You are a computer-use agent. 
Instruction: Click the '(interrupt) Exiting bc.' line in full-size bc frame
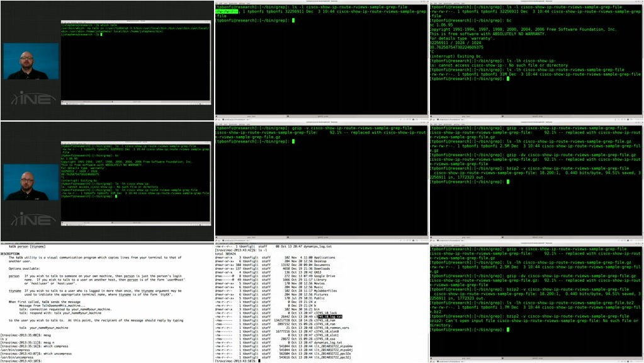[x=456, y=56]
